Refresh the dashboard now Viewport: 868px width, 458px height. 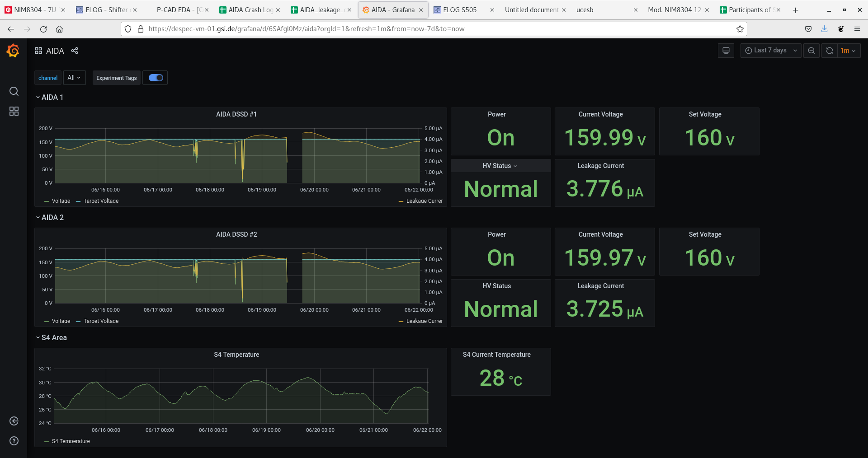click(x=830, y=51)
